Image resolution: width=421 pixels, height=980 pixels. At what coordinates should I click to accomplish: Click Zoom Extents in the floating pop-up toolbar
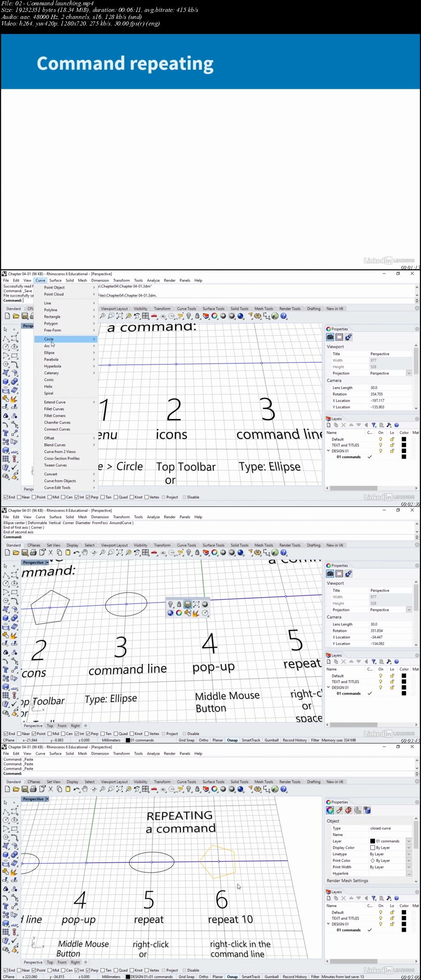(196, 604)
